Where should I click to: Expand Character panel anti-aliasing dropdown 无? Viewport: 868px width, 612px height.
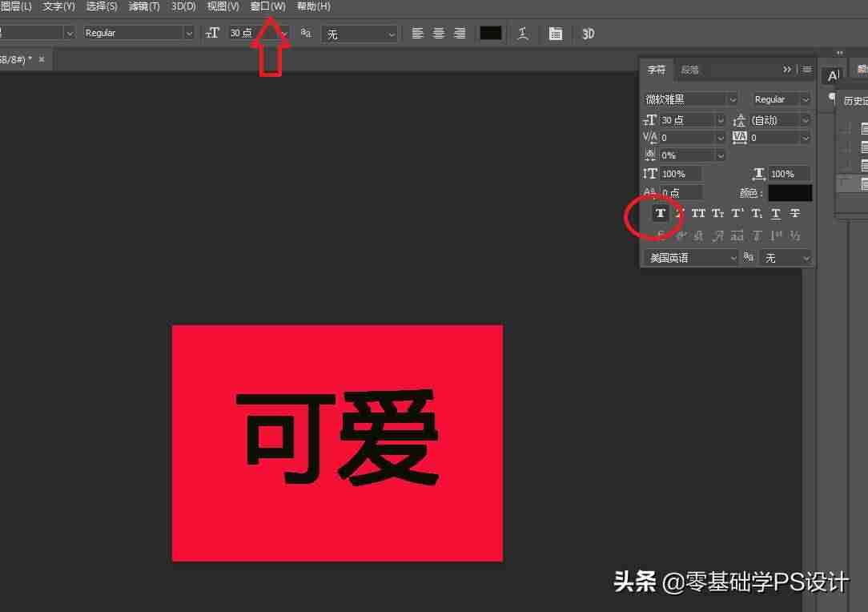[x=786, y=258]
